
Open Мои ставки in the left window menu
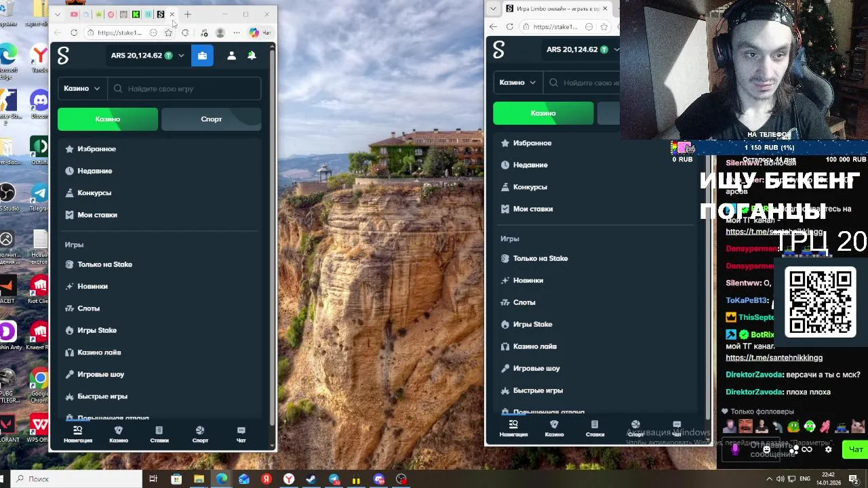point(97,215)
